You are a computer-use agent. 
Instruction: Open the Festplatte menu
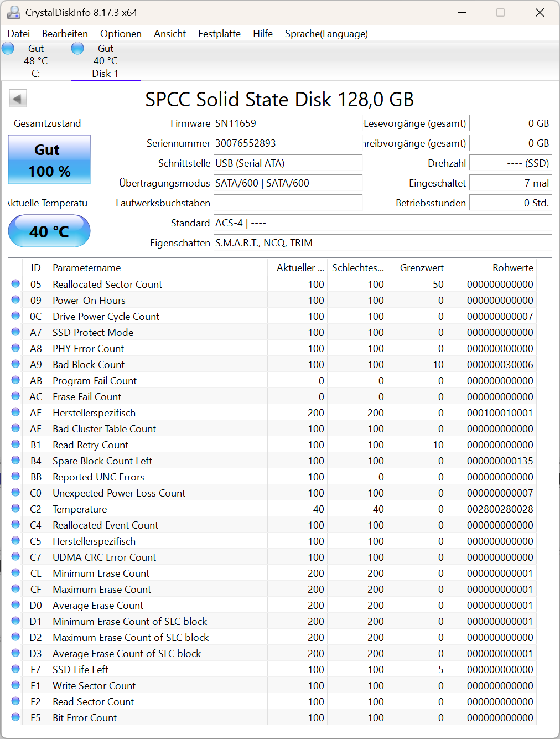[x=219, y=34]
